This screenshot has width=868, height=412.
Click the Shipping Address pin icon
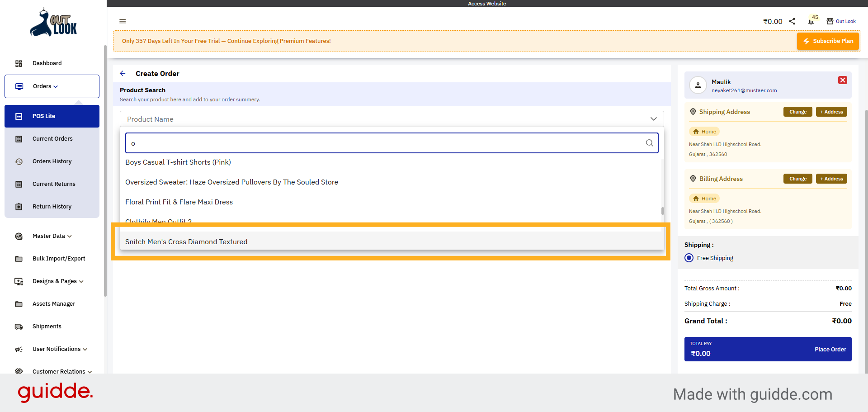coord(693,112)
